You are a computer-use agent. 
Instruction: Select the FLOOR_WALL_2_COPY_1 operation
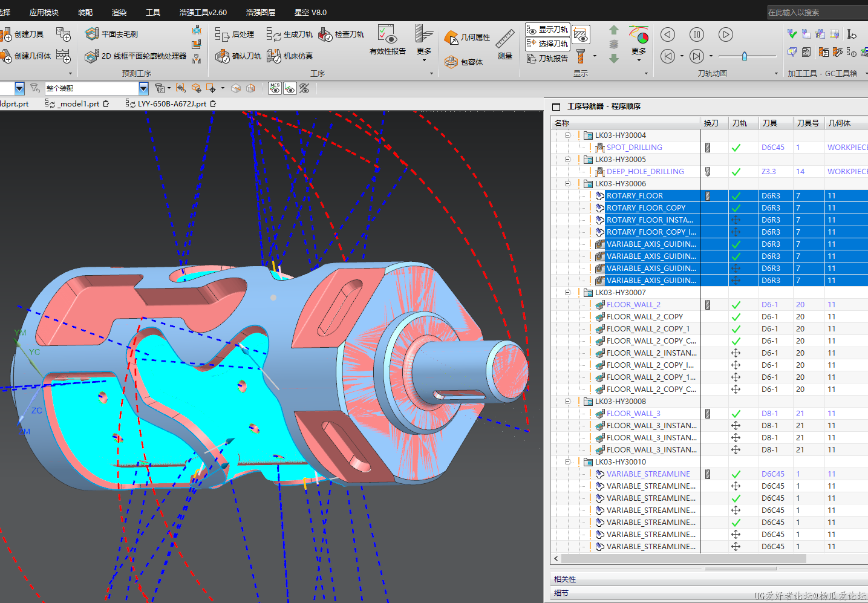point(648,329)
